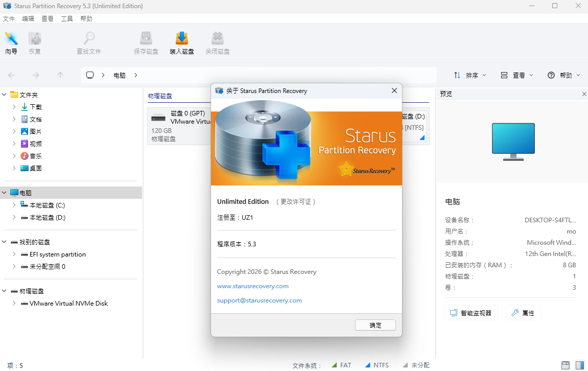Click support@starusrecovery.com email link

coord(260,300)
